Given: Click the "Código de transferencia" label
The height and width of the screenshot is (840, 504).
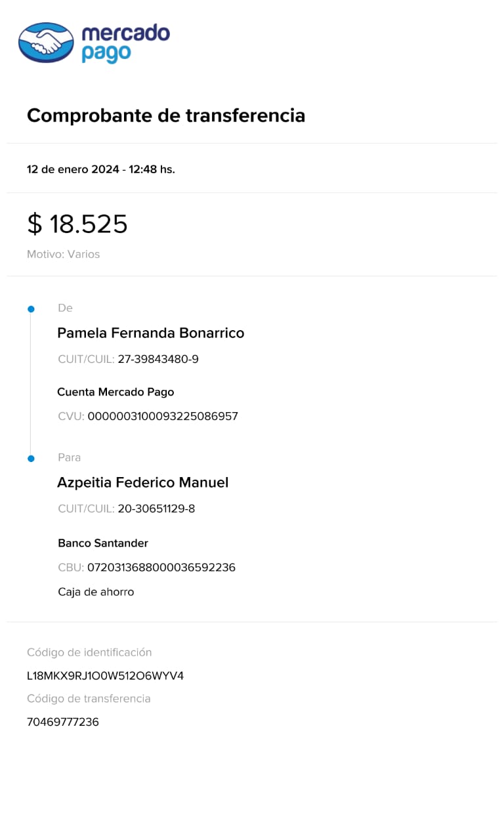Looking at the screenshot, I should coord(89,699).
